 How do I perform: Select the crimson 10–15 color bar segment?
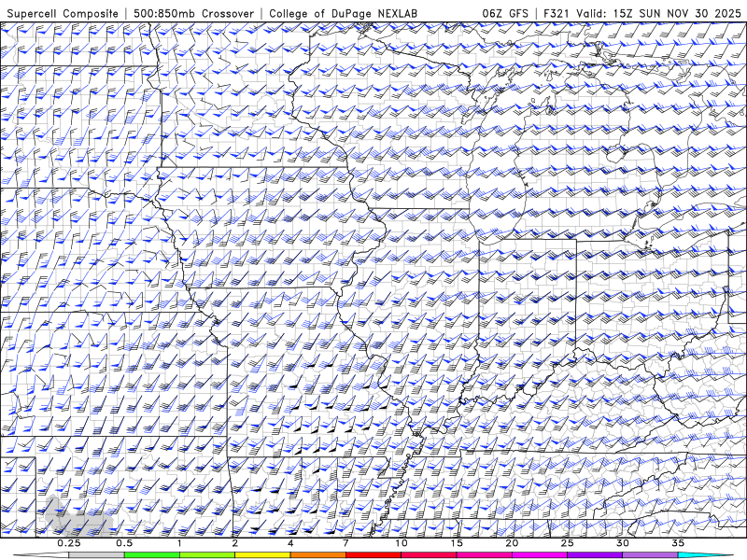click(x=429, y=555)
